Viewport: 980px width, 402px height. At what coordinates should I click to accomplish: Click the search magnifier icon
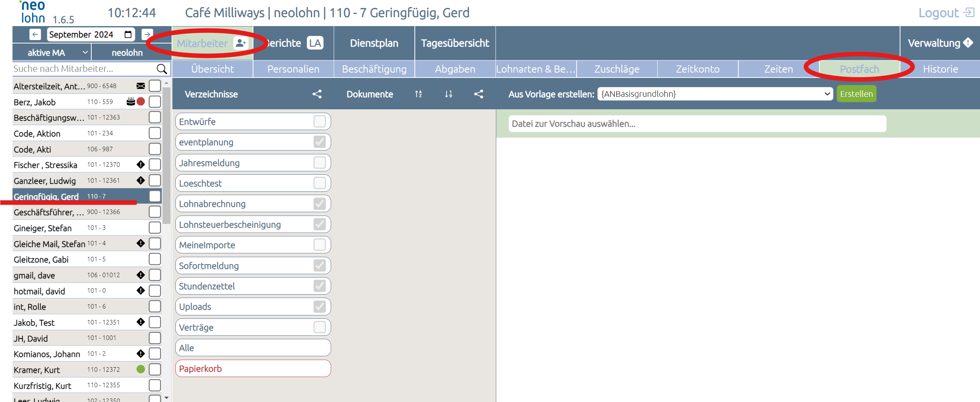pyautogui.click(x=162, y=69)
